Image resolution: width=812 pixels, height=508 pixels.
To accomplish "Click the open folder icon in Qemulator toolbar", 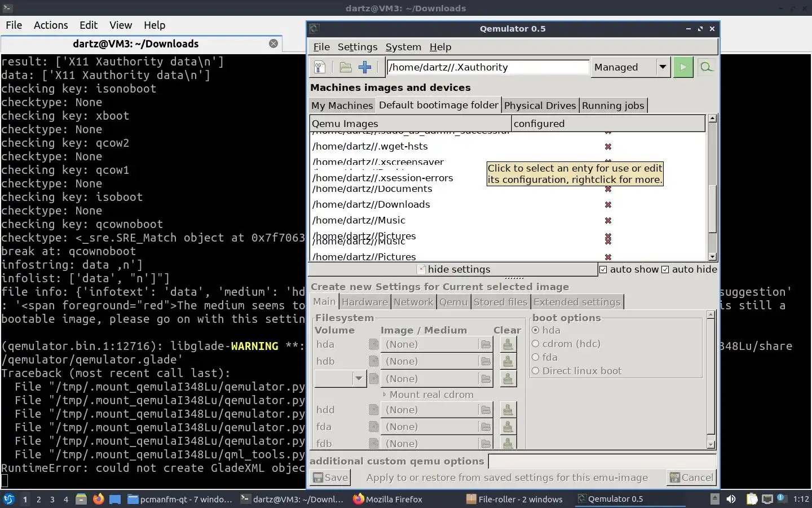I will [346, 67].
